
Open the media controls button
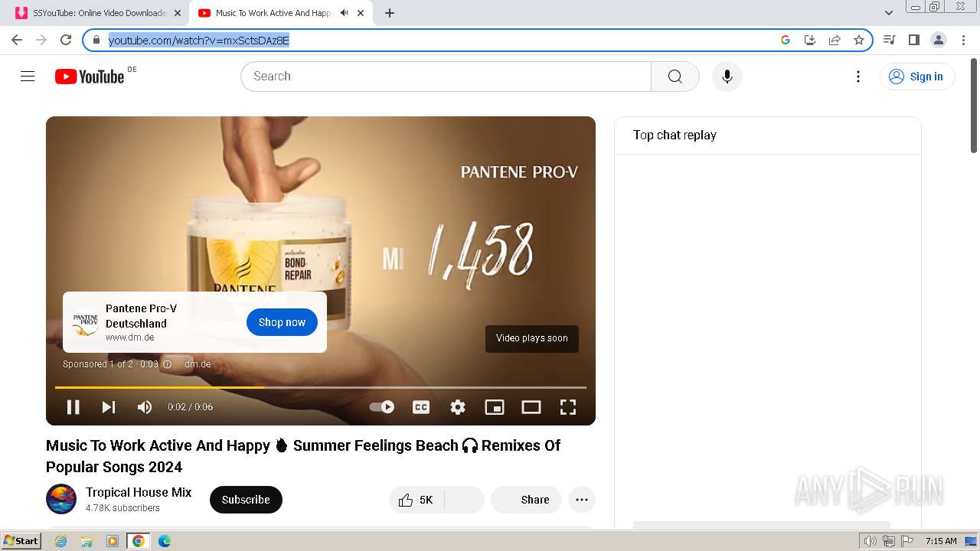889,40
